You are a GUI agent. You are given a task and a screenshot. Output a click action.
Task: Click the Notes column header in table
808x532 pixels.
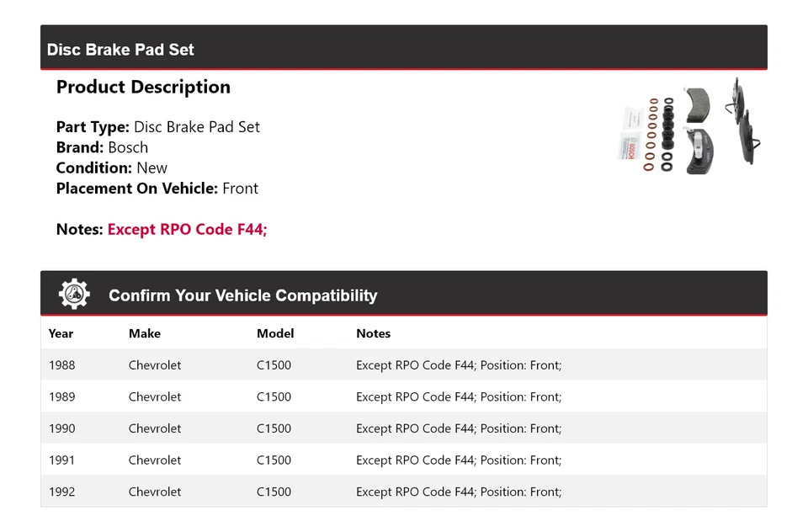click(373, 333)
